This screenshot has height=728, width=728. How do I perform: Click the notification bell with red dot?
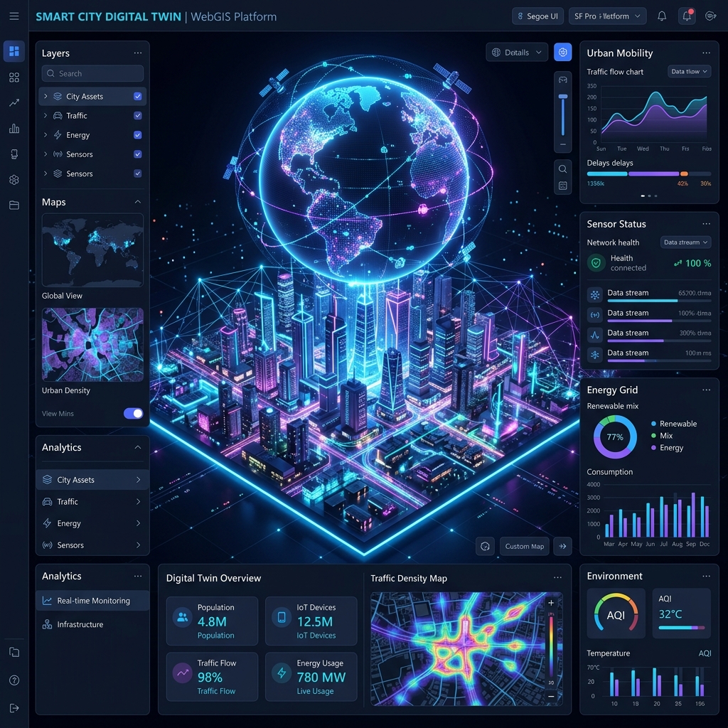click(687, 16)
